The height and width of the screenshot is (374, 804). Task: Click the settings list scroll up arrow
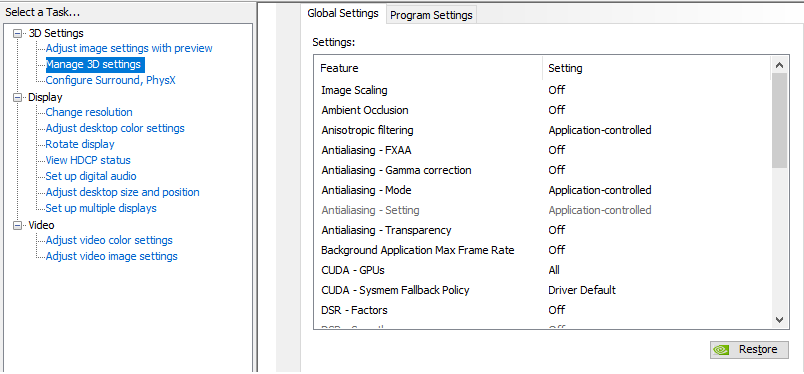779,66
